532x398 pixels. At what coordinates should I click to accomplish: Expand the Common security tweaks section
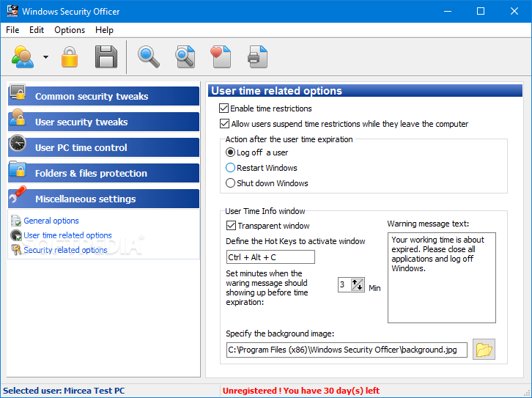(x=103, y=96)
